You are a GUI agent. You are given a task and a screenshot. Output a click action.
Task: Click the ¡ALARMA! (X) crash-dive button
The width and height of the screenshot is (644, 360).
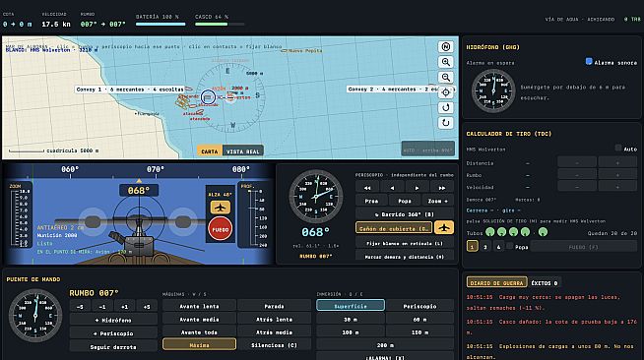[x=385, y=357]
